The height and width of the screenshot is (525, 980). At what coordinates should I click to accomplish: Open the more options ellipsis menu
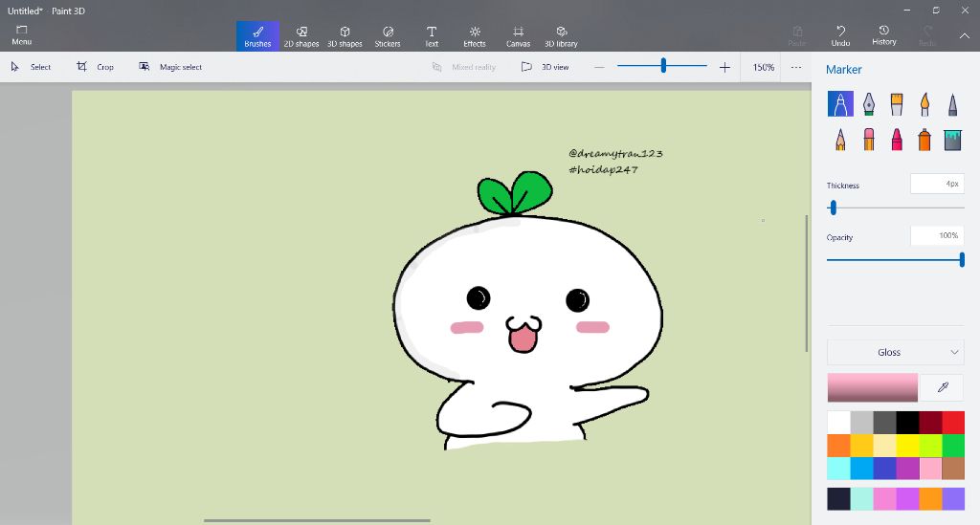tap(795, 67)
